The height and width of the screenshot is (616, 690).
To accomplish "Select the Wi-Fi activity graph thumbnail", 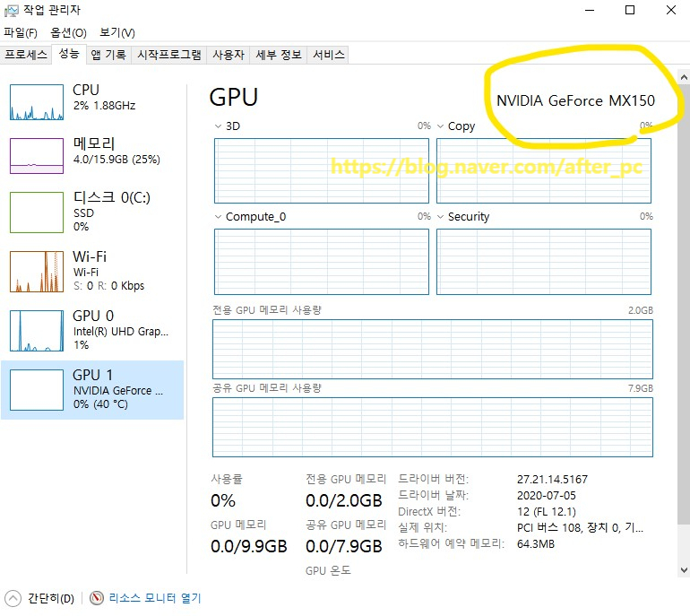I will 37,272.
